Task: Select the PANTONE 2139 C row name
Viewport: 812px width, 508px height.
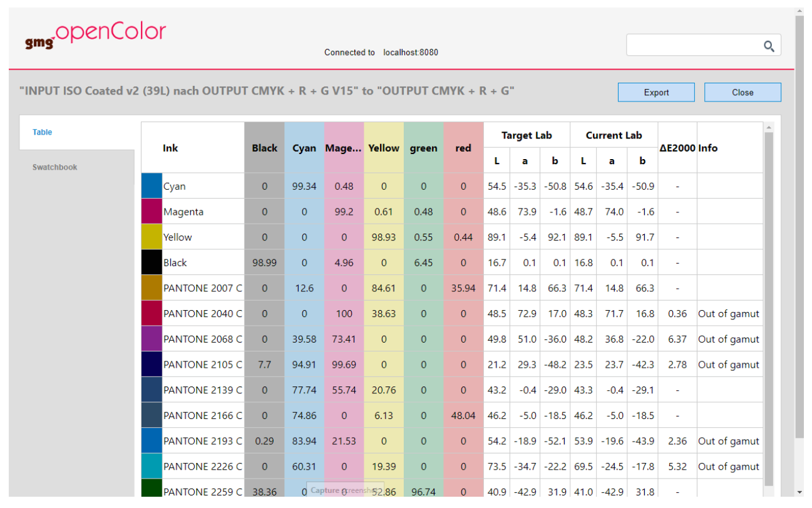Action: [x=203, y=390]
